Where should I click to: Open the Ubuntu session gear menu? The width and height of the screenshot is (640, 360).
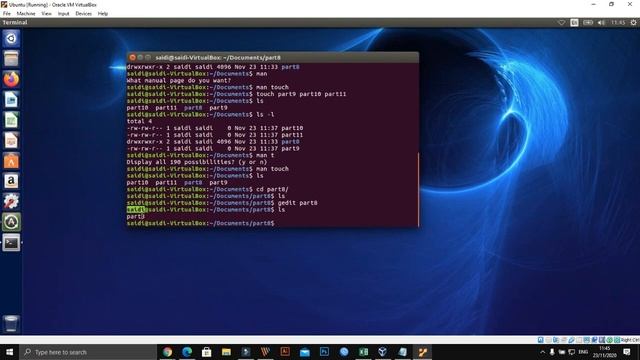[x=633, y=23]
